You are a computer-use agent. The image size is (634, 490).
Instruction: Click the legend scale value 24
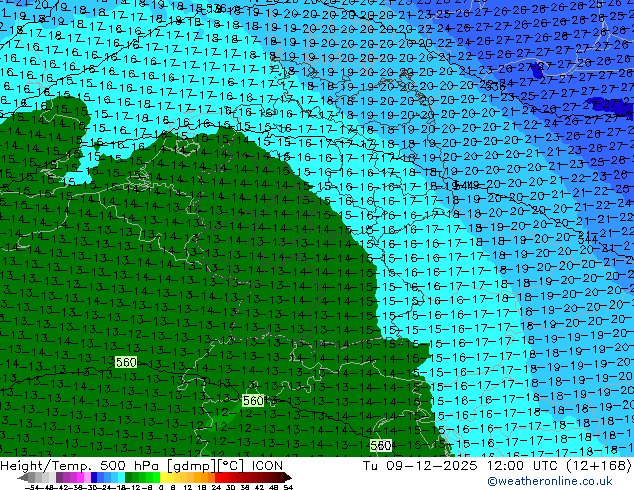click(x=216, y=487)
